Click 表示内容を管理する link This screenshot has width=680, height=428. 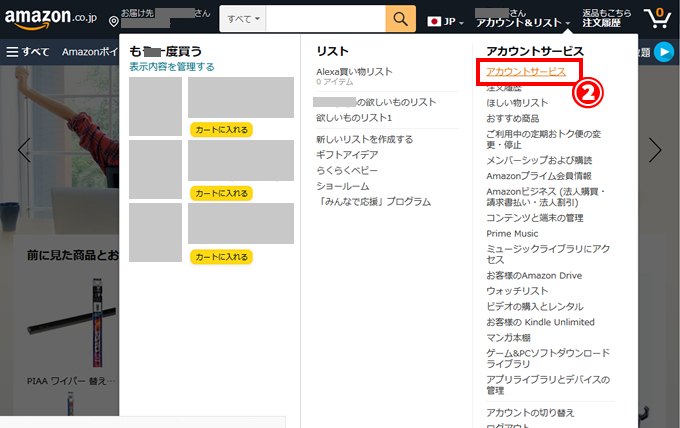(x=172, y=67)
